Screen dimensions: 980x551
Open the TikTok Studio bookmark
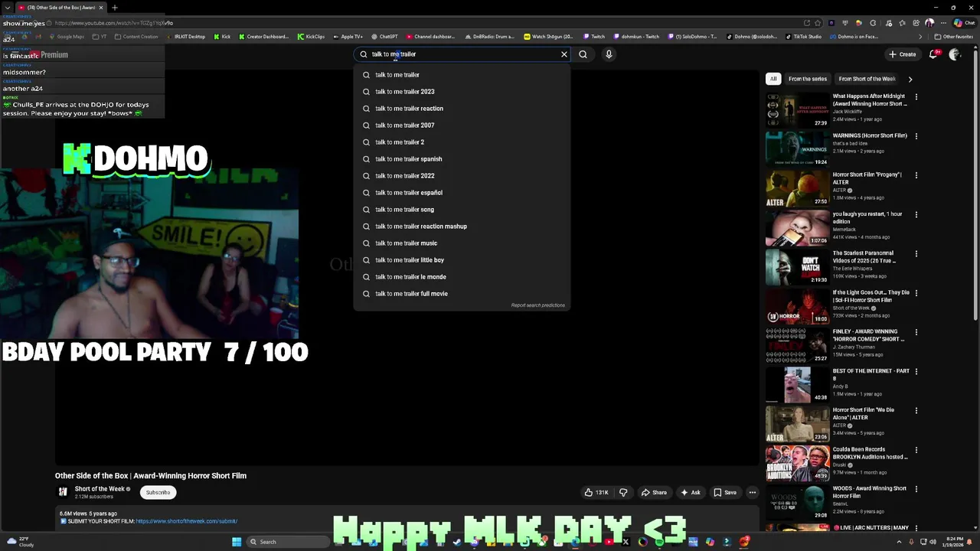[803, 37]
